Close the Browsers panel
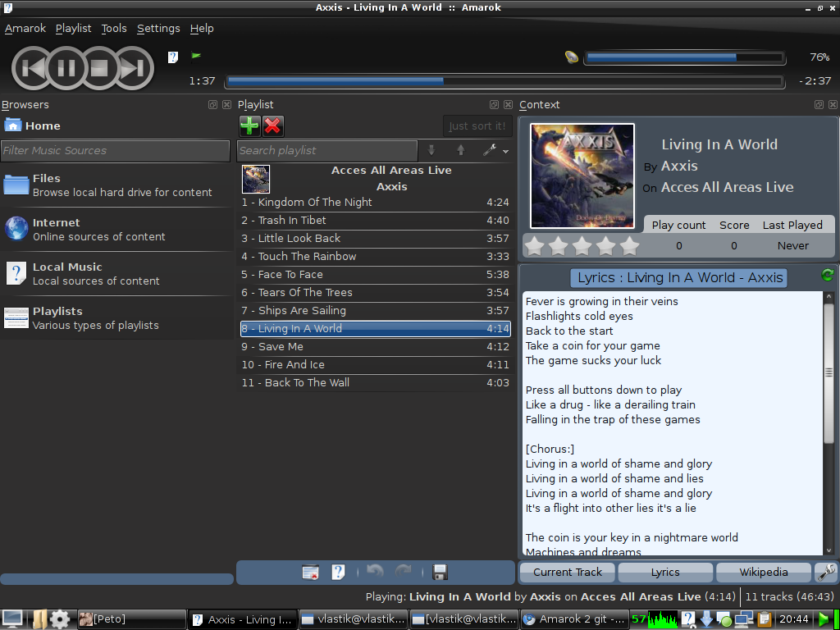 click(226, 105)
